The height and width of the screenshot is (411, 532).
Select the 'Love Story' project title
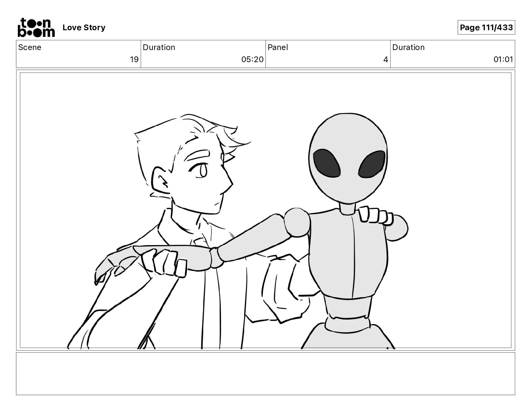click(x=84, y=28)
